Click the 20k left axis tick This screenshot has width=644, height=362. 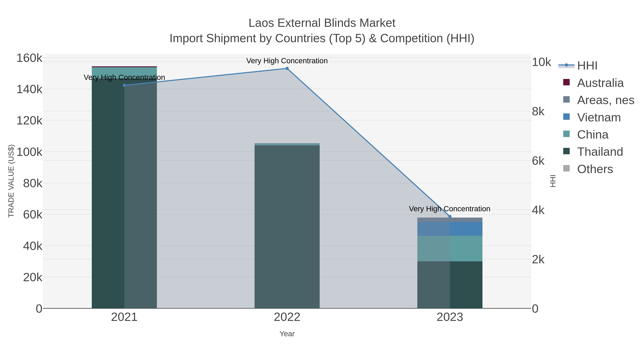(33, 277)
